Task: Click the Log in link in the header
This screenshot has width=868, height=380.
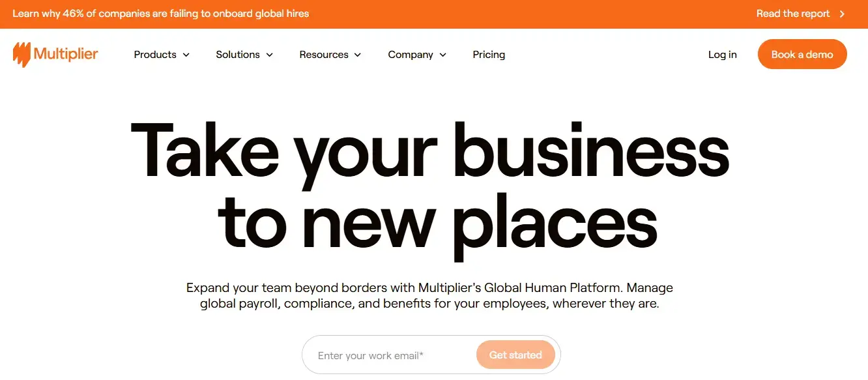Action: pos(722,55)
